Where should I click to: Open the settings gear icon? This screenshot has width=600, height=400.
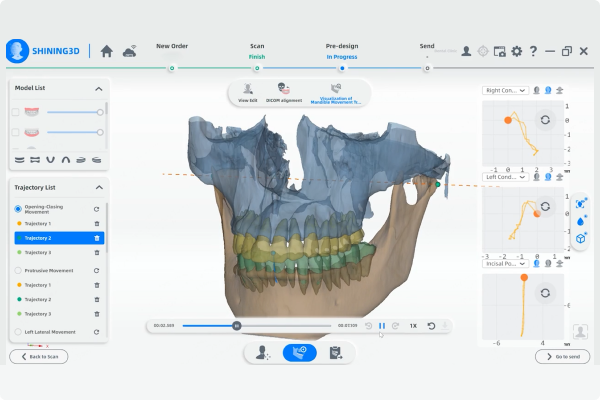pyautogui.click(x=516, y=51)
